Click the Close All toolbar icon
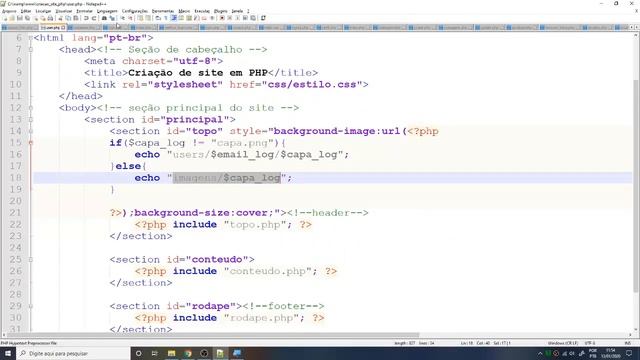The image size is (640, 360). click(43, 18)
